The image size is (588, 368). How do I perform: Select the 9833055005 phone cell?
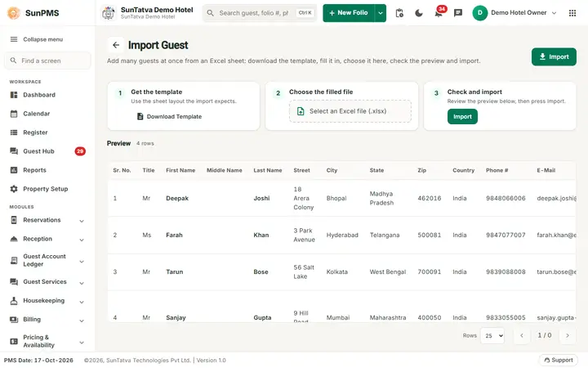pos(506,317)
